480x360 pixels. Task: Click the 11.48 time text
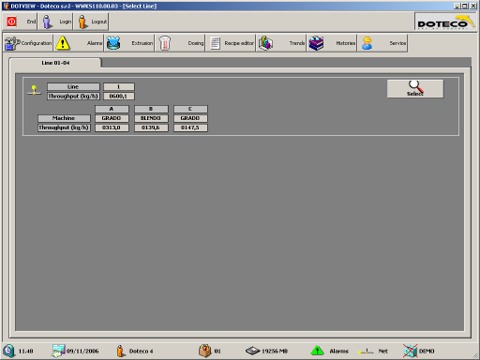point(26,351)
